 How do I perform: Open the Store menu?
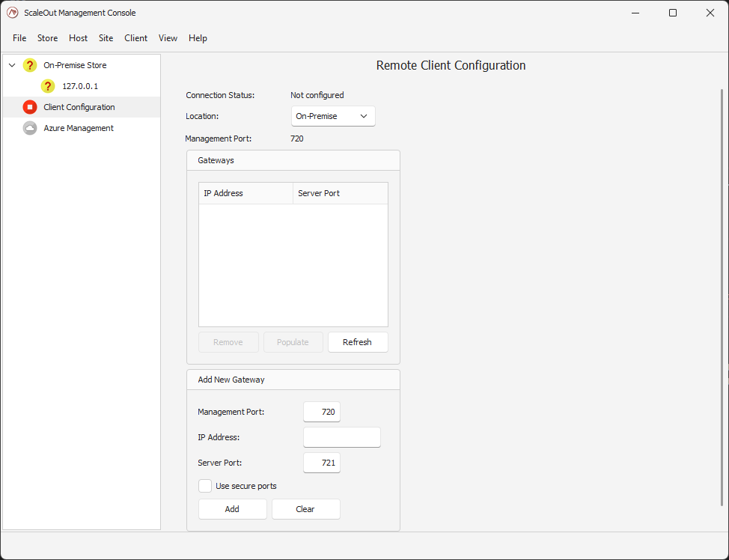pyautogui.click(x=47, y=38)
